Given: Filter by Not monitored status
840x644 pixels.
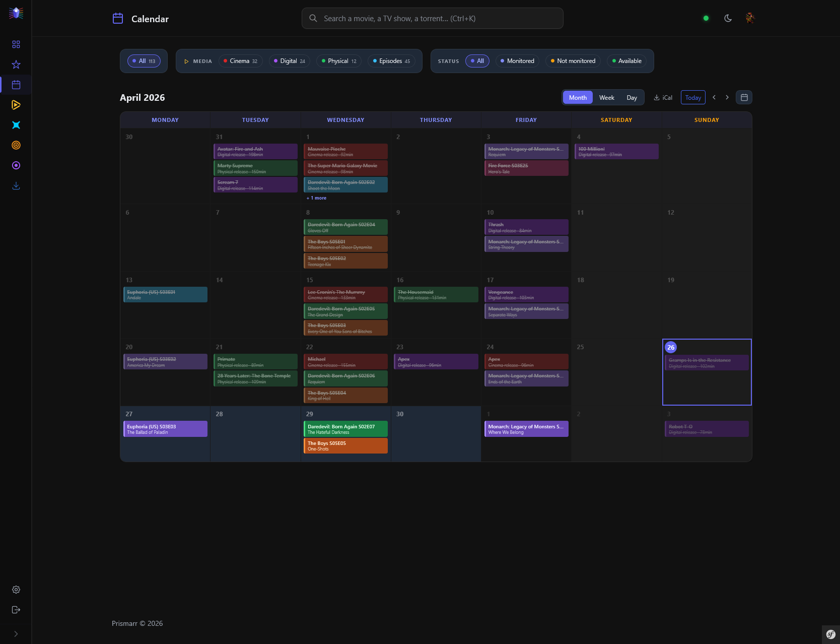Looking at the screenshot, I should (573, 61).
